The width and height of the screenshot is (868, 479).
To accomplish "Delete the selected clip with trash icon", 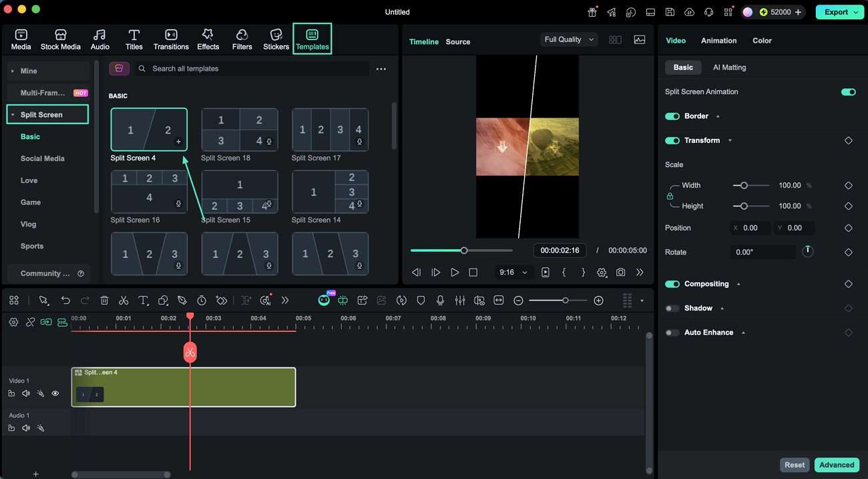I will click(104, 301).
